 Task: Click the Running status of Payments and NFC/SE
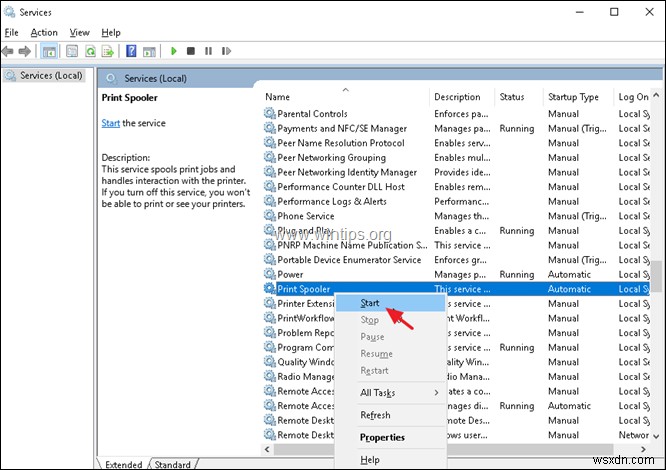coord(516,129)
